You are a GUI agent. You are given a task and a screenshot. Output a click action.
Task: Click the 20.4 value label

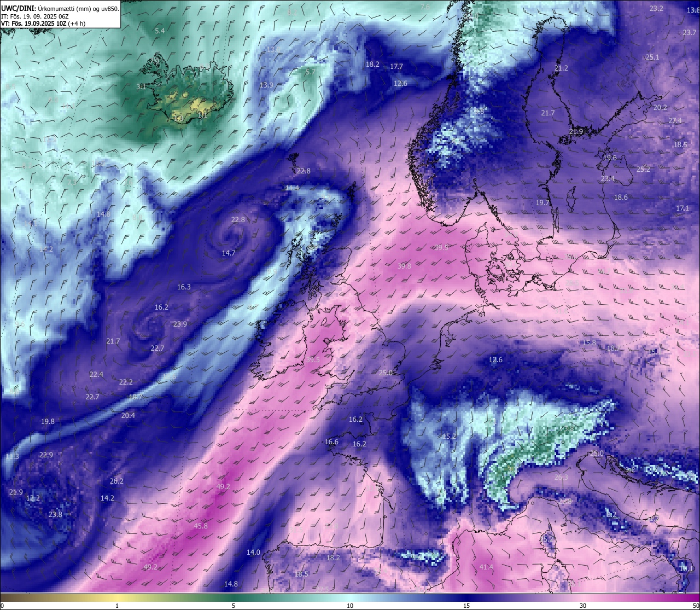[128, 415]
